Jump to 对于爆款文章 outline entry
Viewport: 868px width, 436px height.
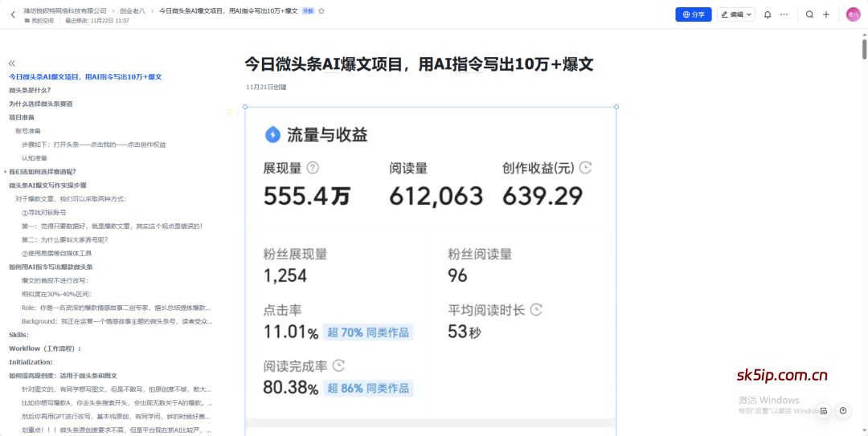point(71,198)
